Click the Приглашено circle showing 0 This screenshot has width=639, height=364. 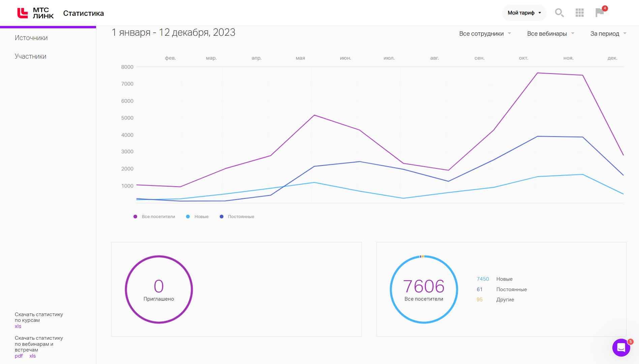(x=159, y=290)
